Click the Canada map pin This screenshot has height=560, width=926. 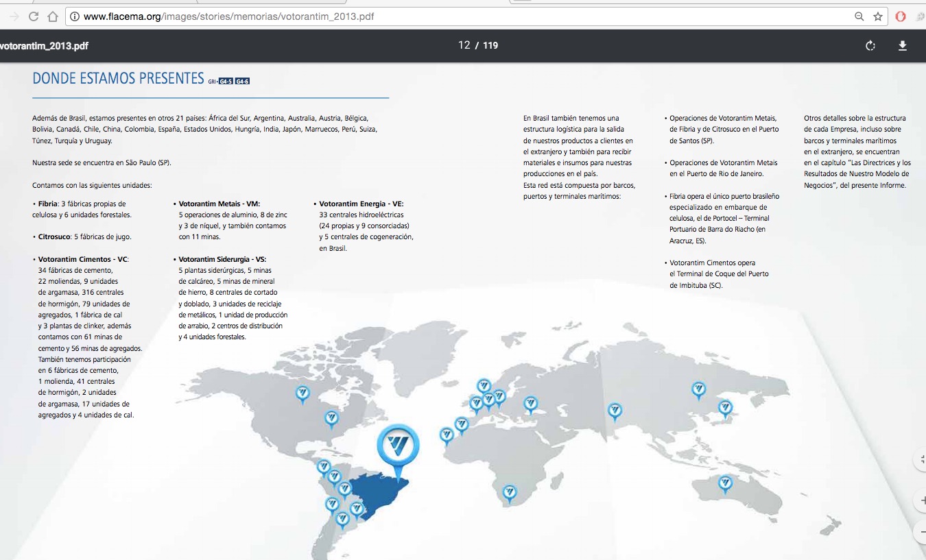[302, 393]
